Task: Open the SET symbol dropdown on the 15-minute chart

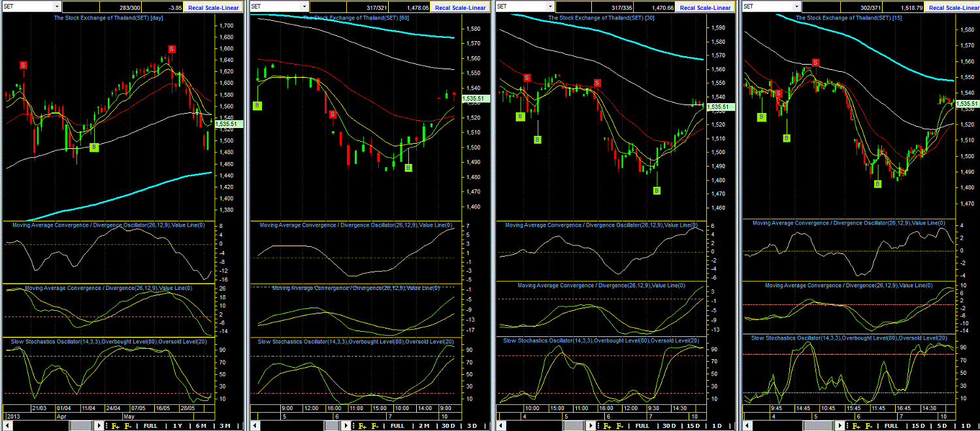Action: click(x=796, y=7)
